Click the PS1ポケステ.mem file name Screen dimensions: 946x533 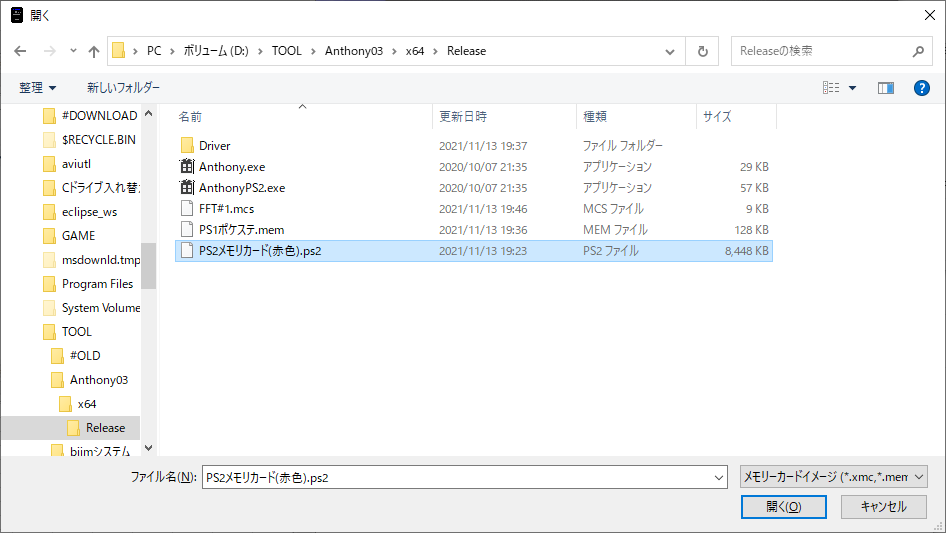click(241, 230)
